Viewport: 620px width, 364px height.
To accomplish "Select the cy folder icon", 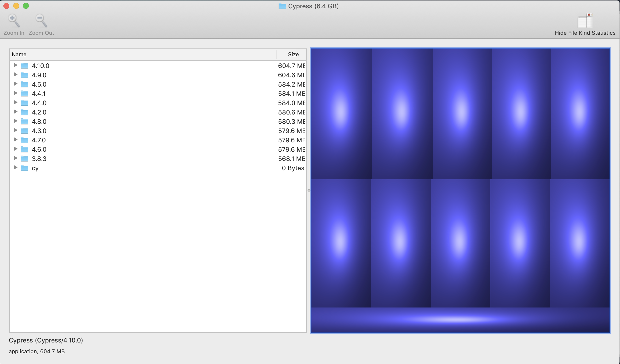I will (x=24, y=168).
